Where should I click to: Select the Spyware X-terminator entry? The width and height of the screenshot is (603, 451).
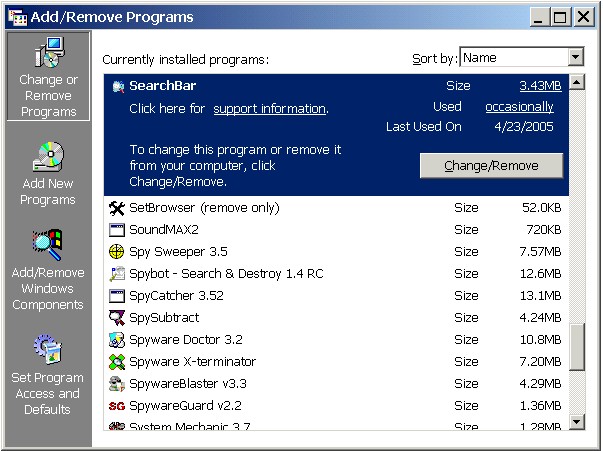(336, 362)
